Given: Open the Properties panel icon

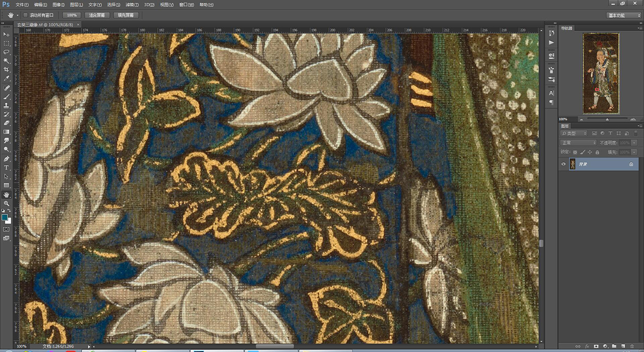Looking at the screenshot, I should pyautogui.click(x=552, y=55).
